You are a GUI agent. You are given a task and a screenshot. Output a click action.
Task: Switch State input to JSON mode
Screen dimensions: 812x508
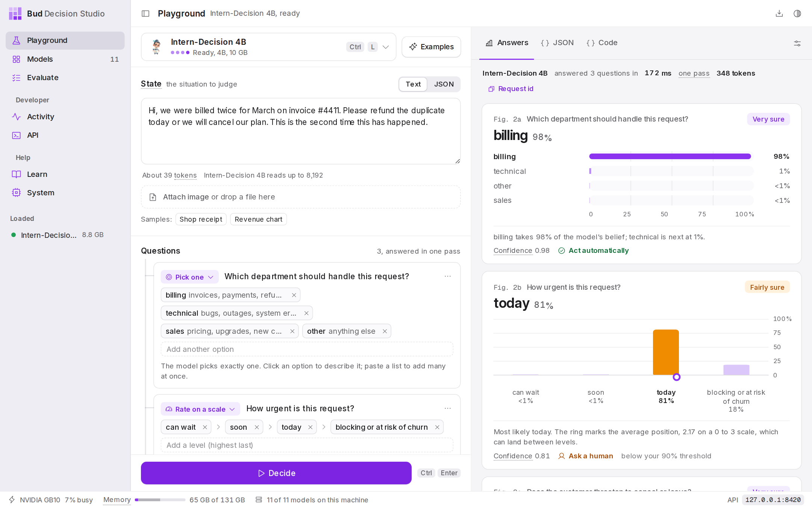pyautogui.click(x=444, y=84)
